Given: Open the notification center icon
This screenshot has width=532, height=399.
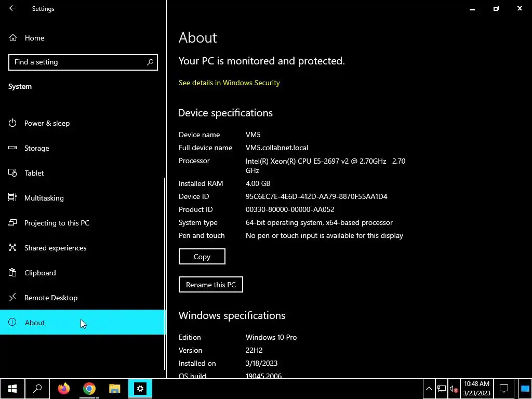Looking at the screenshot, I should pos(504,389).
